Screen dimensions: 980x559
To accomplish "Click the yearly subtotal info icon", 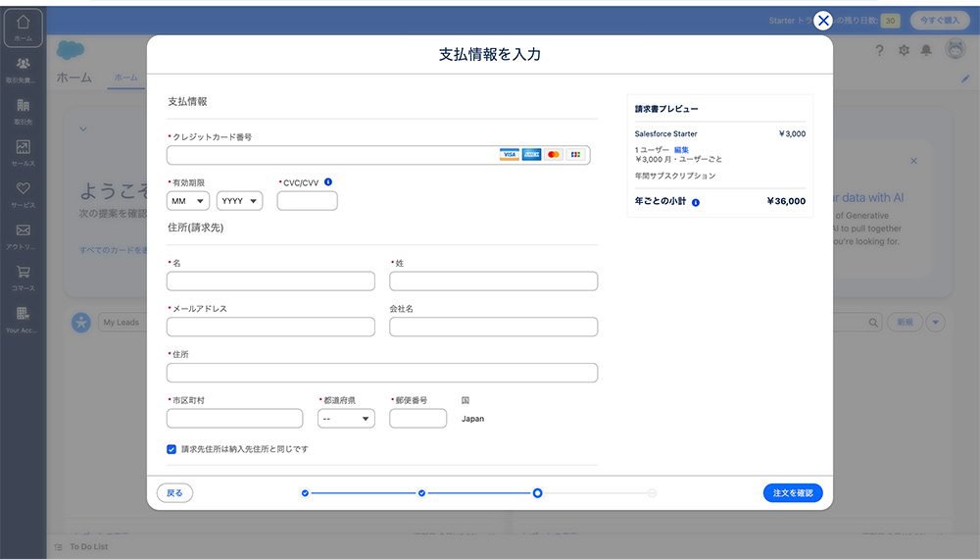I will 696,202.
